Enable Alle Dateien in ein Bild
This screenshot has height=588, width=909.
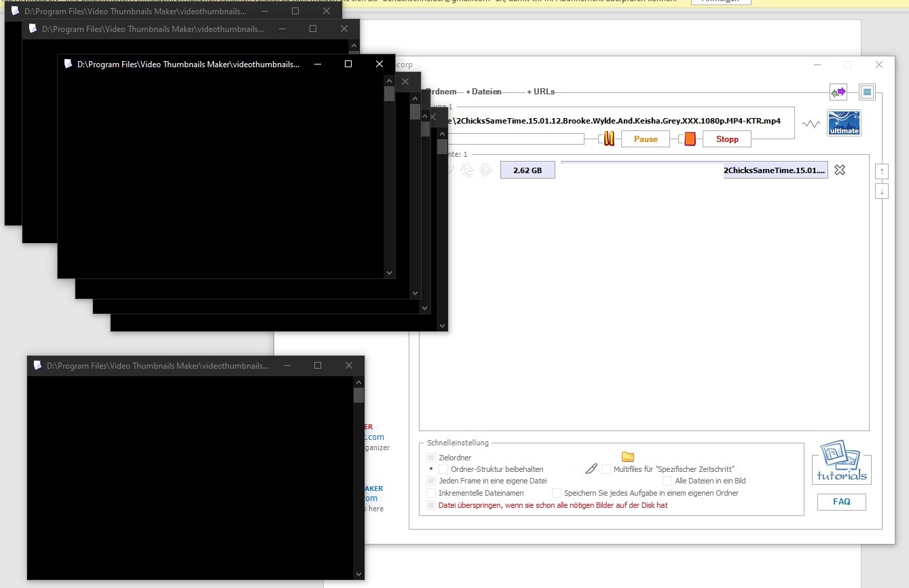coord(667,481)
